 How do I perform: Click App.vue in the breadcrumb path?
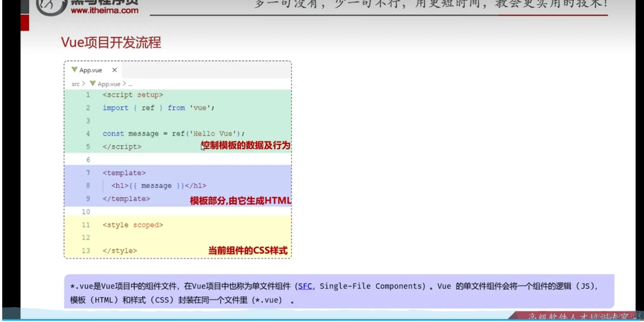pyautogui.click(x=109, y=84)
